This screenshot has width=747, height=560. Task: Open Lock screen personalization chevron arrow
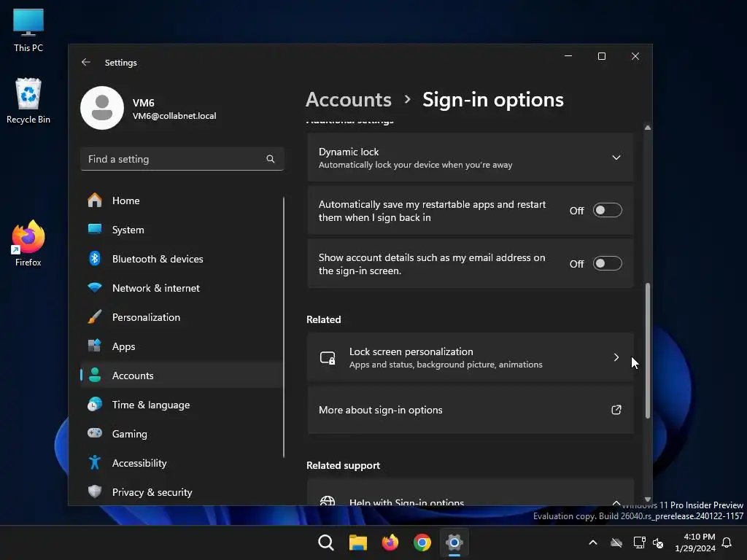616,357
